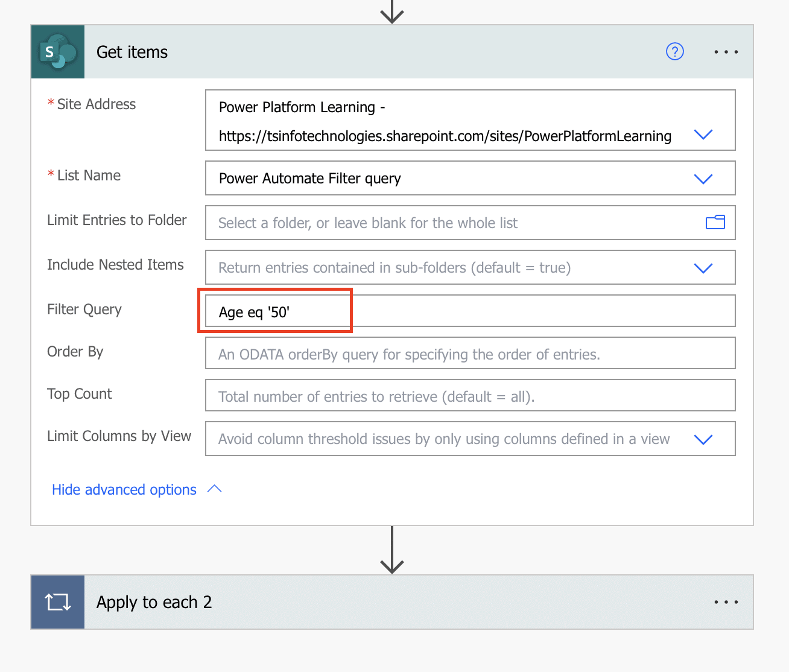Click the PowerPlatformLearning site address text

(x=445, y=136)
